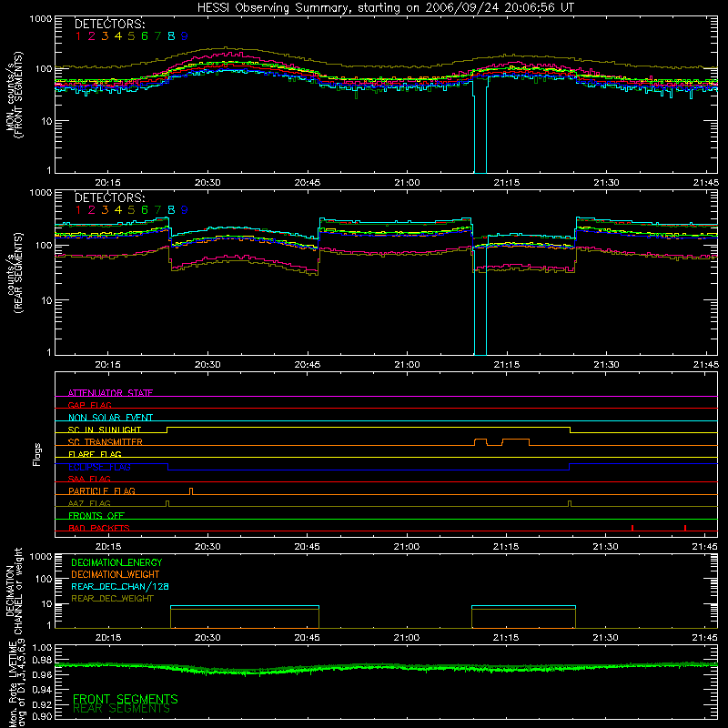Select detector 3 in rear-segments legend
728x728 pixels.
pyautogui.click(x=105, y=210)
